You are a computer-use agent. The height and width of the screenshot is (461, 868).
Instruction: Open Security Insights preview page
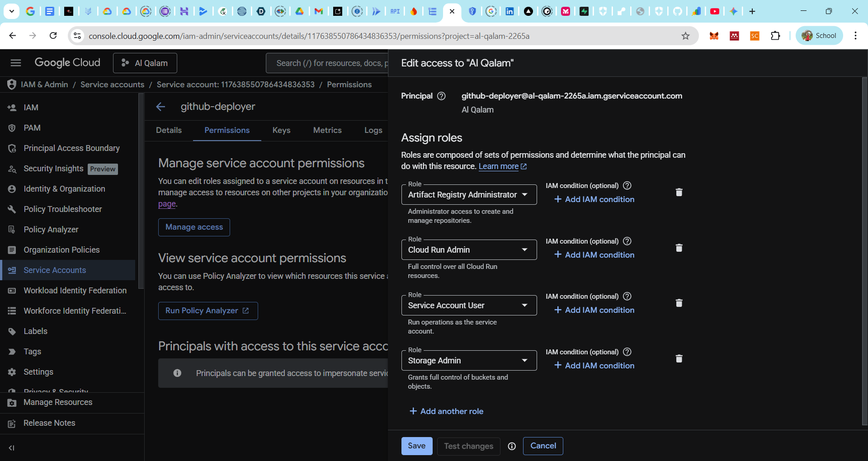68,169
